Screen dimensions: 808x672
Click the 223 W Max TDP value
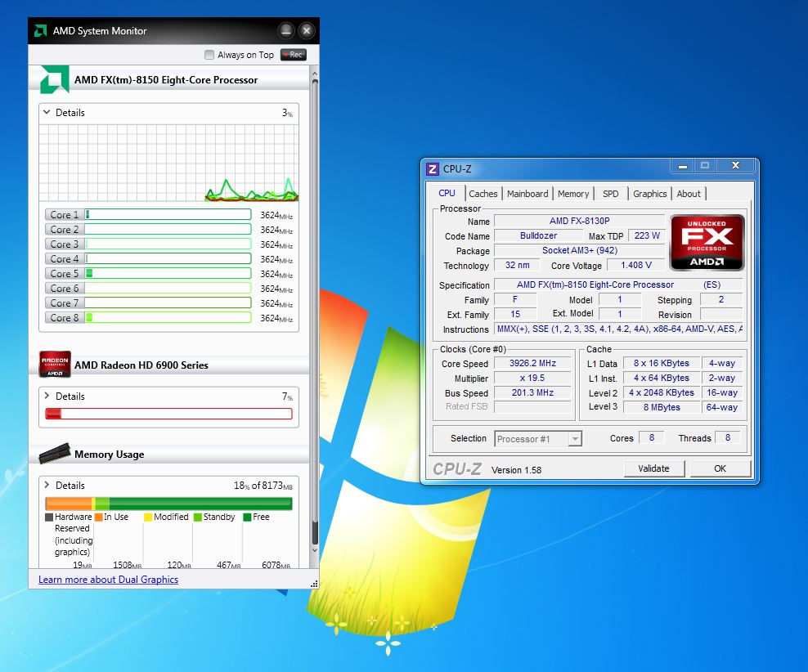click(647, 235)
